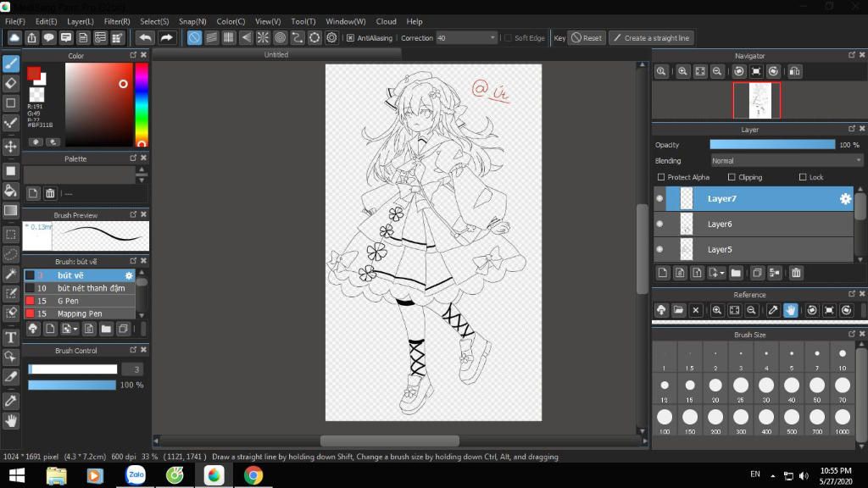The height and width of the screenshot is (488, 868).
Task: Enable the circle snap icon
Action: 280,37
